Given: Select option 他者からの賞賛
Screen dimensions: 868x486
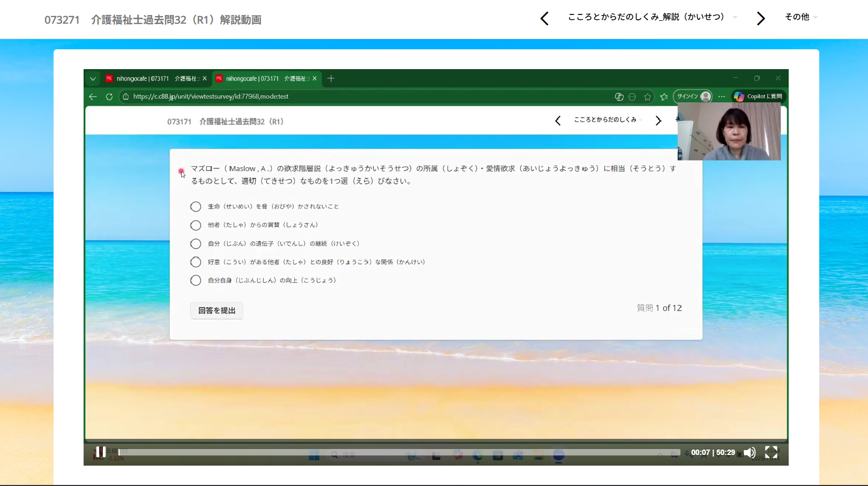Looking at the screenshot, I should point(196,225).
